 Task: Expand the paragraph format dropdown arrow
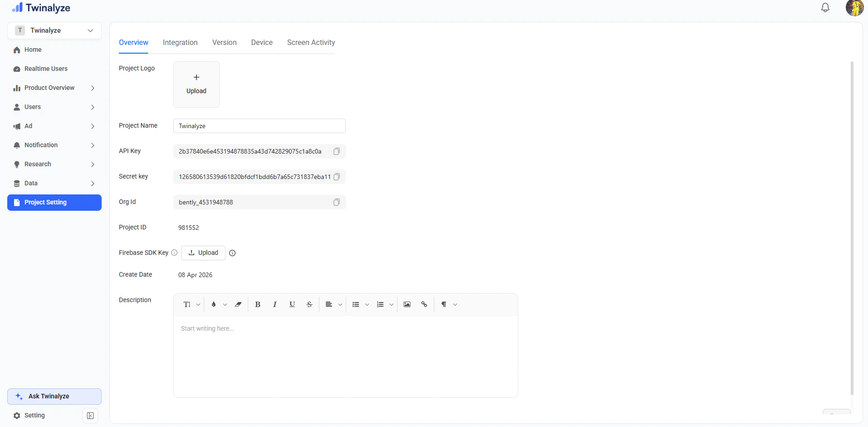pyautogui.click(x=455, y=305)
